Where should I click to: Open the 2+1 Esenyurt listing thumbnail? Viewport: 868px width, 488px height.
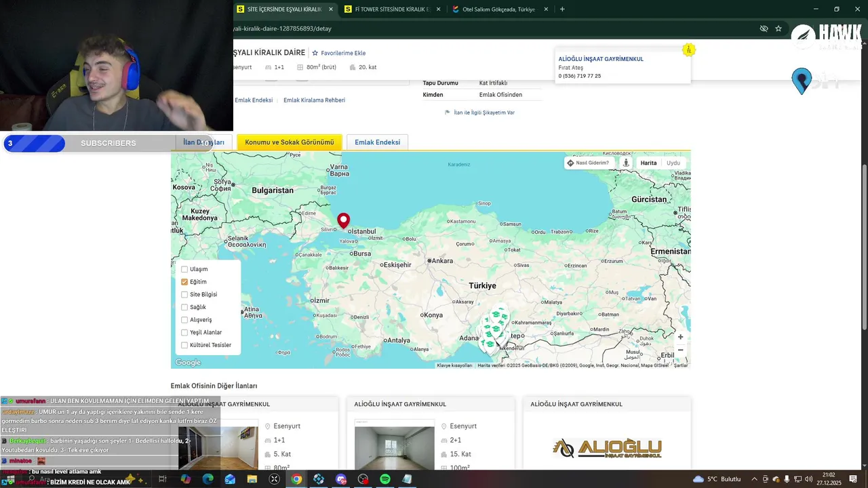tap(394, 444)
